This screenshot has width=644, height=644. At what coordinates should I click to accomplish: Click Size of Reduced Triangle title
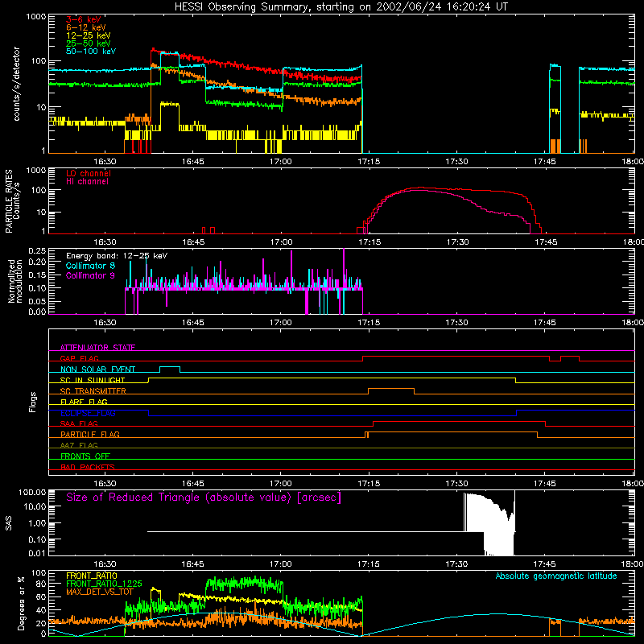(x=204, y=497)
